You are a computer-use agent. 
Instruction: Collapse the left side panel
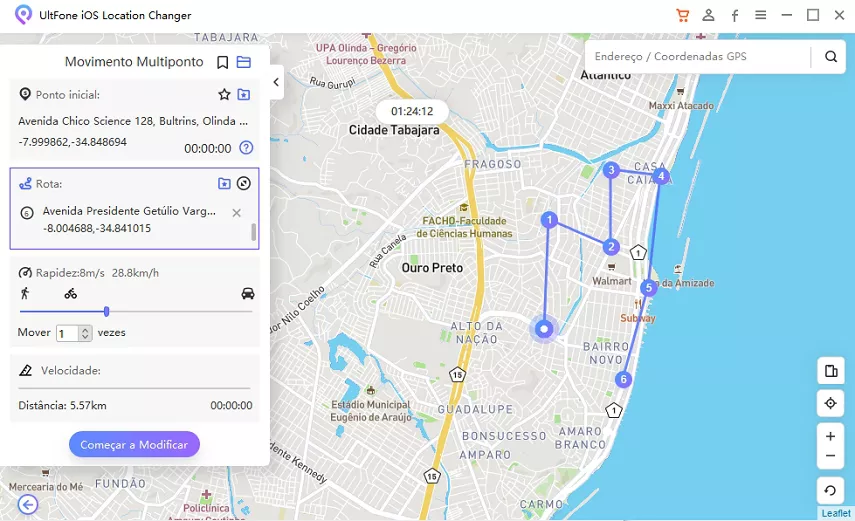pos(276,82)
